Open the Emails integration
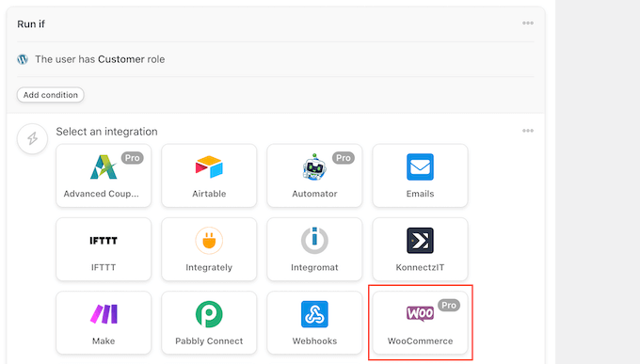Image resolution: width=640 pixels, height=364 pixels. pyautogui.click(x=420, y=176)
